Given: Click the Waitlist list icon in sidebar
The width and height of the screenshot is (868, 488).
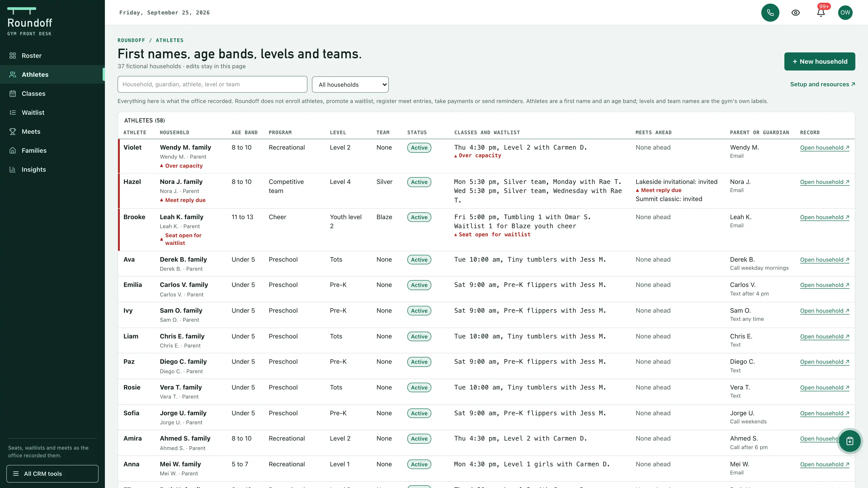Looking at the screenshot, I should [x=12, y=113].
